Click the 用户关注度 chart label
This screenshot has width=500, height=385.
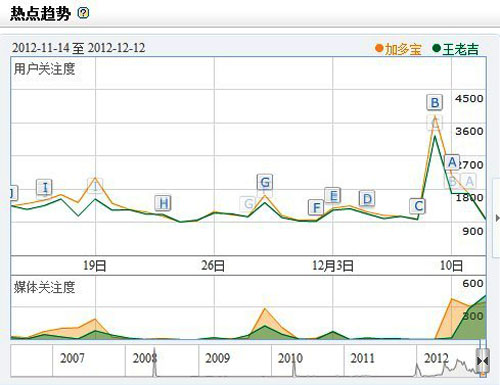click(44, 69)
